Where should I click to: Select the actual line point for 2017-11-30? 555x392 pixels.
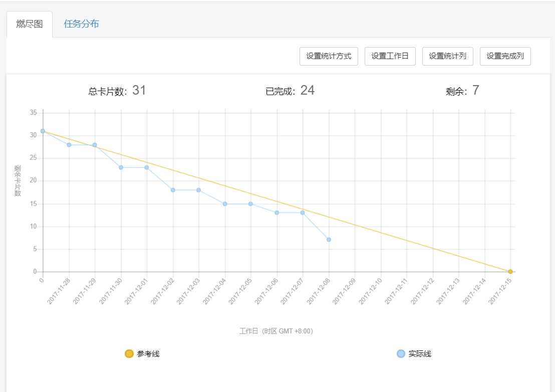pyautogui.click(x=121, y=167)
